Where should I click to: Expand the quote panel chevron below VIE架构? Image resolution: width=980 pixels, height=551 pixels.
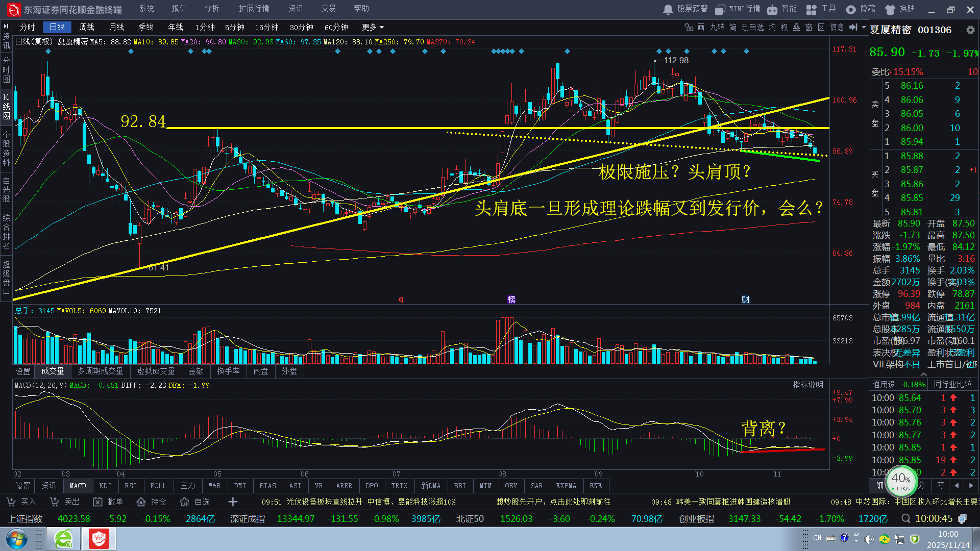pos(923,374)
